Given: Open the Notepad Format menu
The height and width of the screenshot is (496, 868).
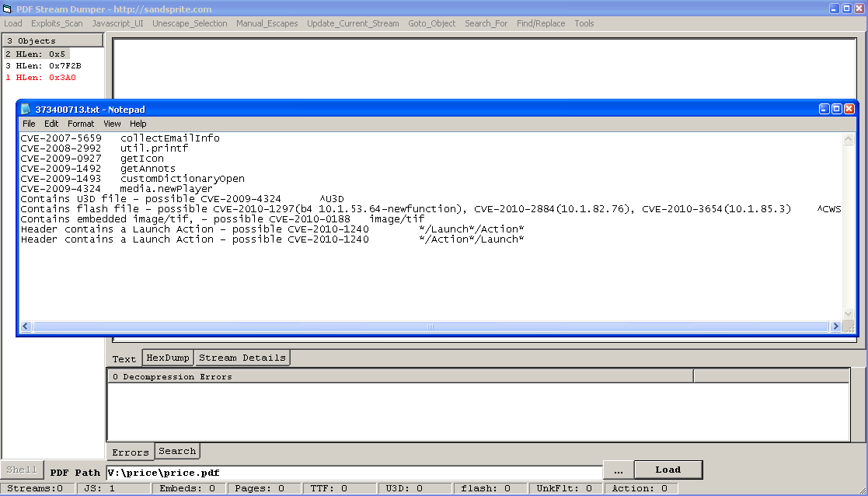Looking at the screenshot, I should tap(81, 124).
